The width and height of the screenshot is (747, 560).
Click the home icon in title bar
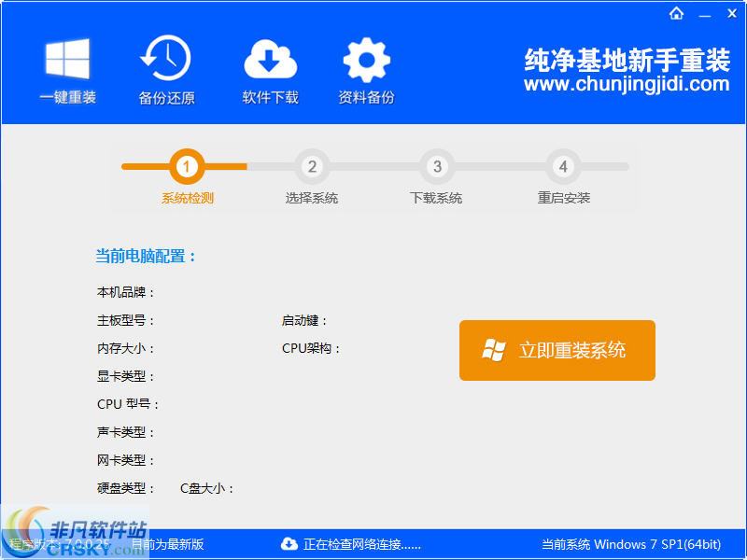point(676,13)
